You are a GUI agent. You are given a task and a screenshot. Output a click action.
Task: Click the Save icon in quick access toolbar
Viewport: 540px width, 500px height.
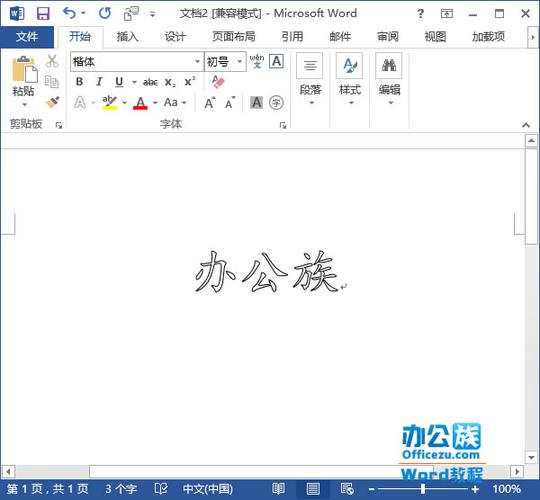[43, 14]
